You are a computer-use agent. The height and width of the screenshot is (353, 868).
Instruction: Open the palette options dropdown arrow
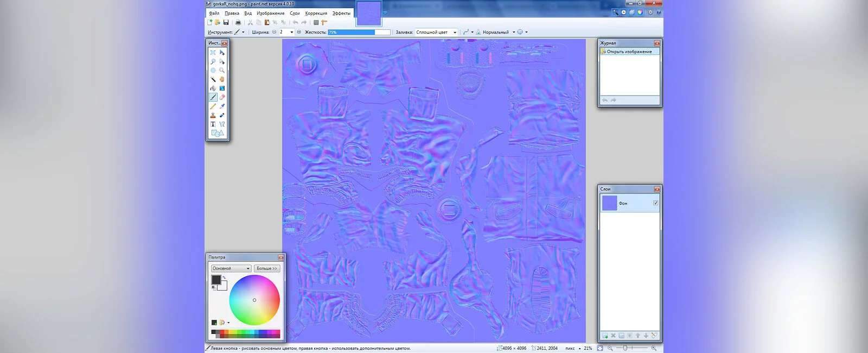[228, 323]
